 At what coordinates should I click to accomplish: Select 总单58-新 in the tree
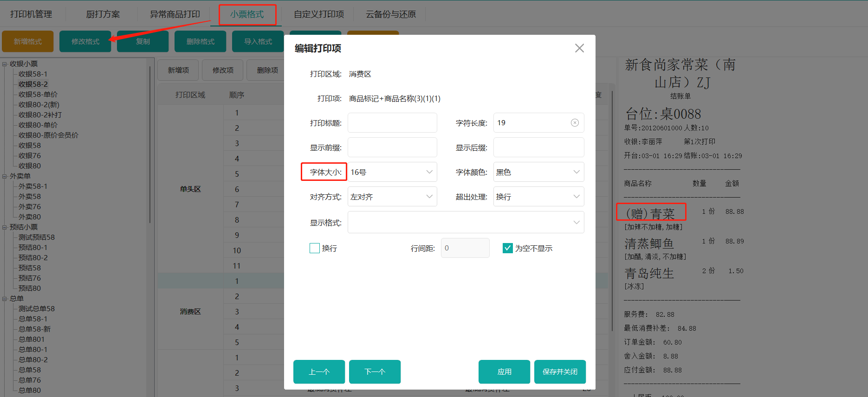tap(35, 329)
